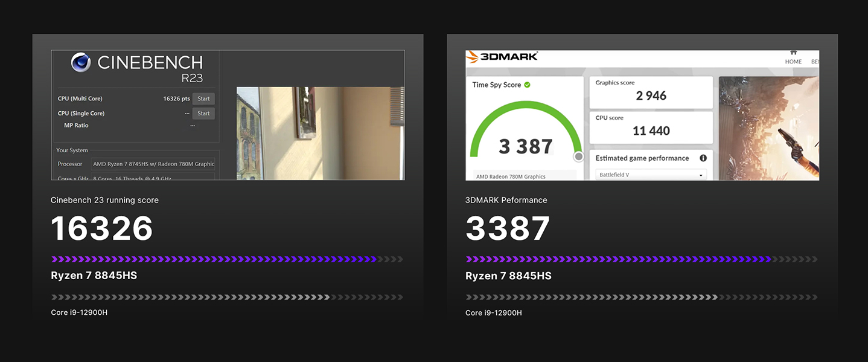
Task: Click the green validation check beside Time Spy Score
Action: pyautogui.click(x=527, y=85)
